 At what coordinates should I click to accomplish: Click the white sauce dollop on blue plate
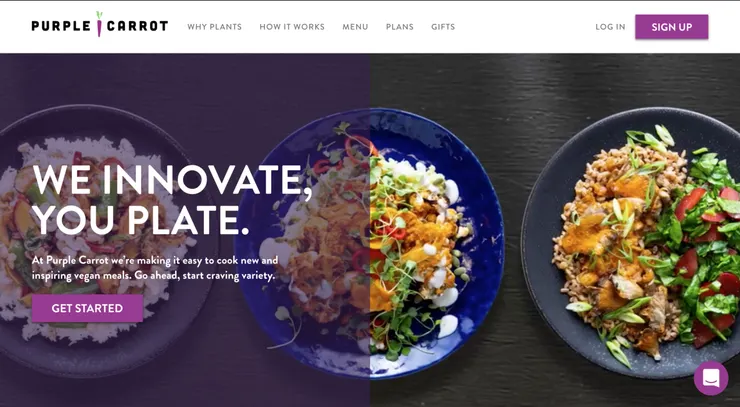pyautogui.click(x=447, y=326)
